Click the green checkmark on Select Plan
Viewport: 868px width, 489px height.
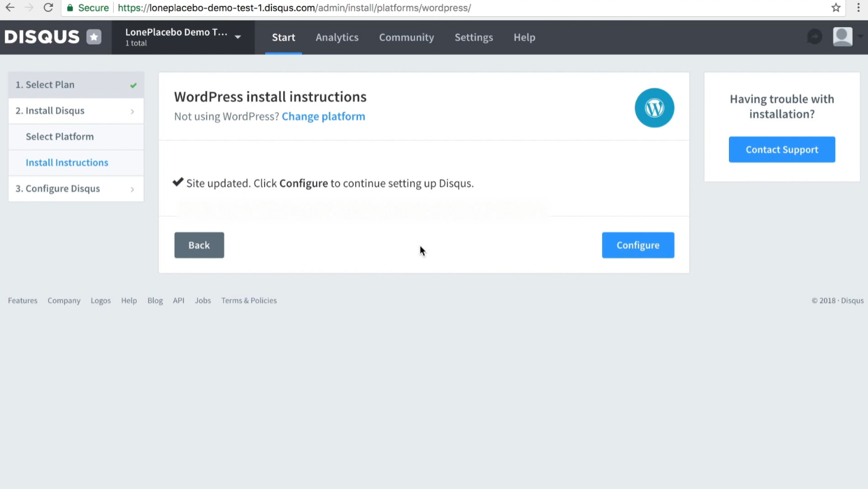pyautogui.click(x=133, y=85)
